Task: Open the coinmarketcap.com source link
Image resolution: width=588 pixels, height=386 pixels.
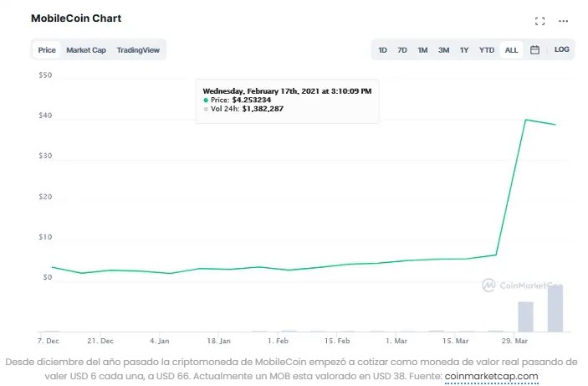Action: pyautogui.click(x=491, y=376)
